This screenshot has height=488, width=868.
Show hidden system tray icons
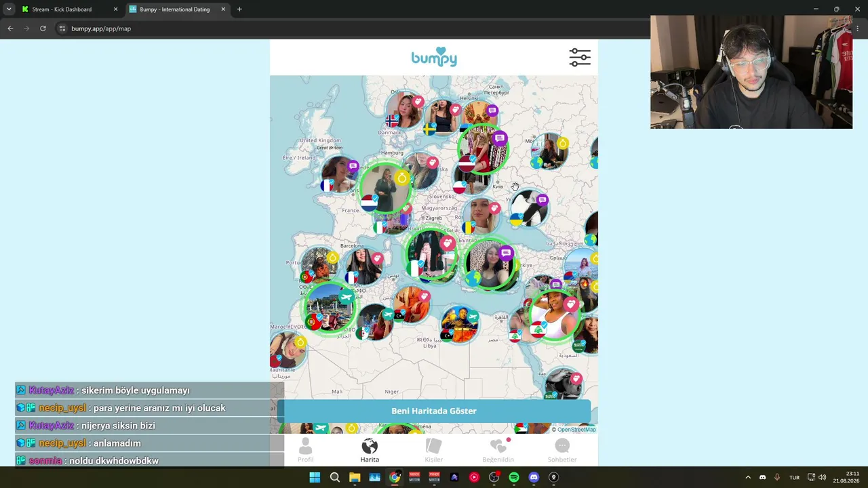tap(748, 477)
